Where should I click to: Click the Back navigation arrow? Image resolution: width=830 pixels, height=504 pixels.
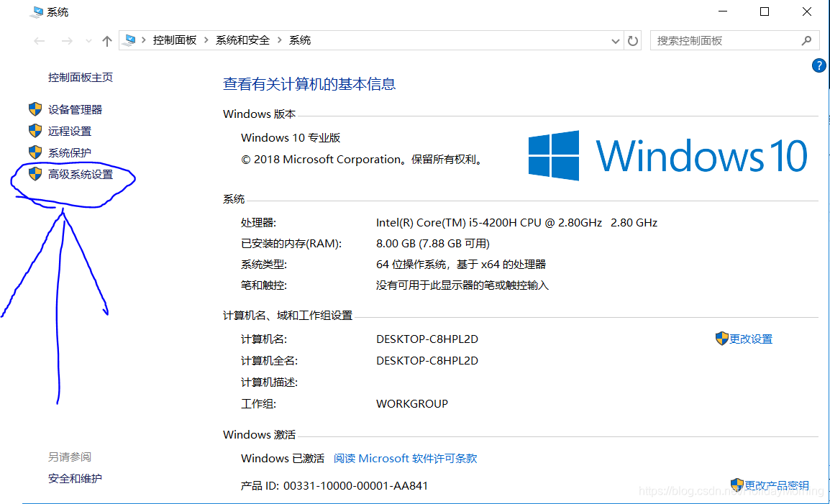(x=39, y=41)
